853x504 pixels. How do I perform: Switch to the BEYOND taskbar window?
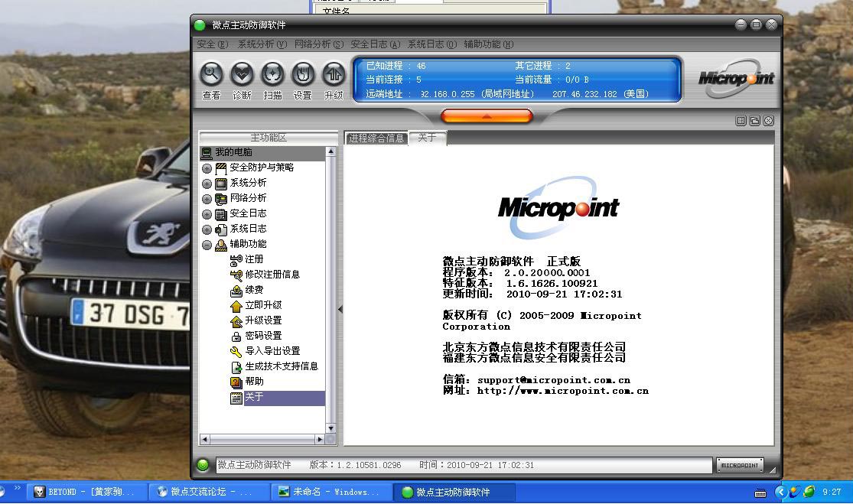pyautogui.click(x=87, y=492)
